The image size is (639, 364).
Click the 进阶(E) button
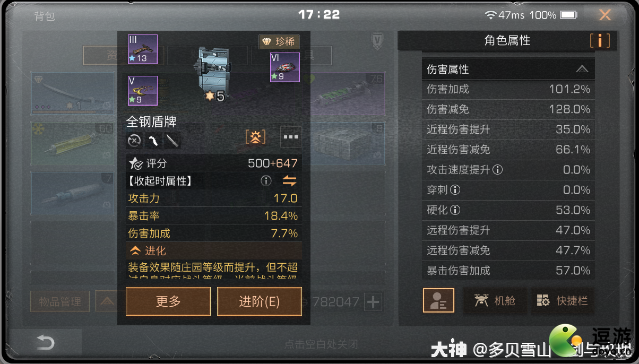point(260,301)
